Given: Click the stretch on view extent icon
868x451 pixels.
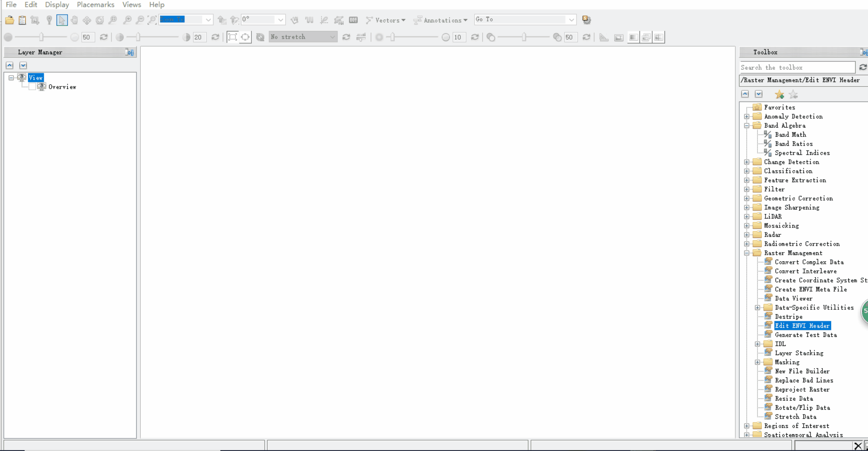Looking at the screenshot, I should pyautogui.click(x=245, y=37).
